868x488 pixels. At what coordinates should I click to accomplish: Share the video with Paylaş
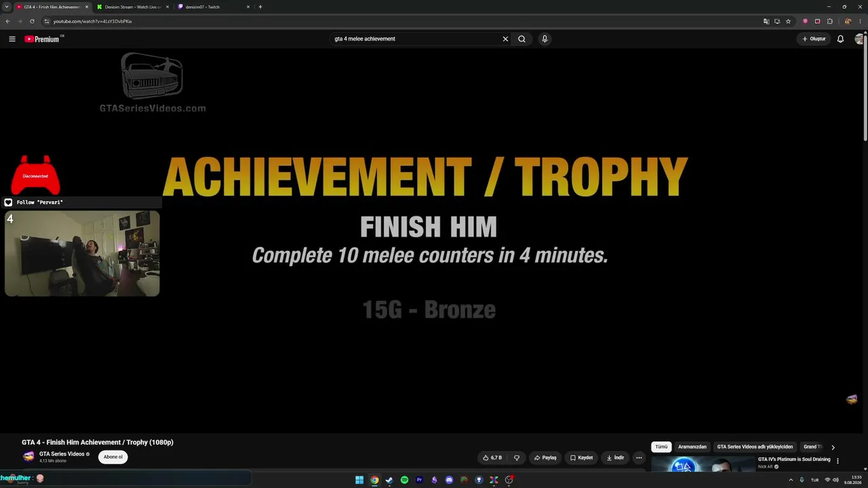(545, 457)
